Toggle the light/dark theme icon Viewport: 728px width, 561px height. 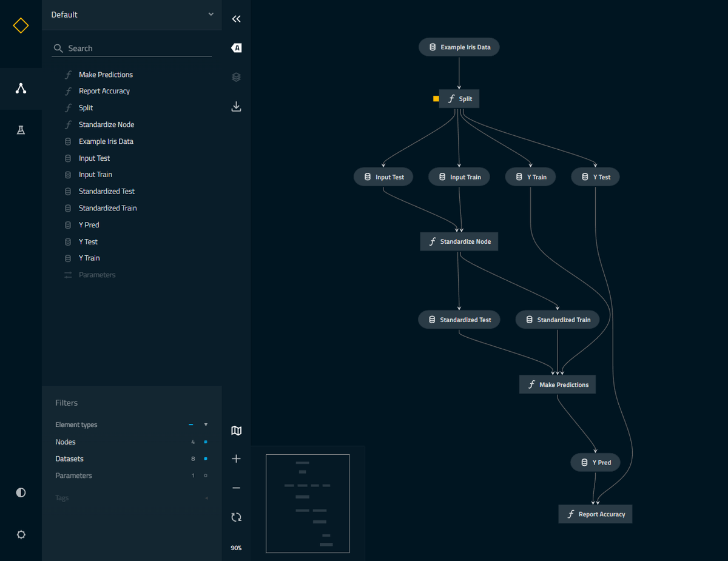click(x=21, y=492)
